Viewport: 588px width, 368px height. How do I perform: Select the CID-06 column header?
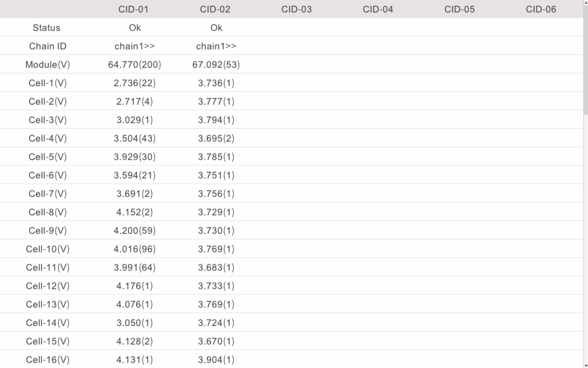point(541,9)
